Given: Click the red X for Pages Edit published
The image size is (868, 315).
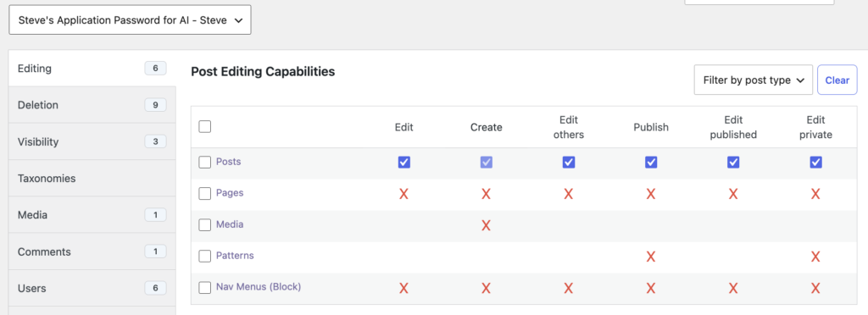Looking at the screenshot, I should 733,194.
